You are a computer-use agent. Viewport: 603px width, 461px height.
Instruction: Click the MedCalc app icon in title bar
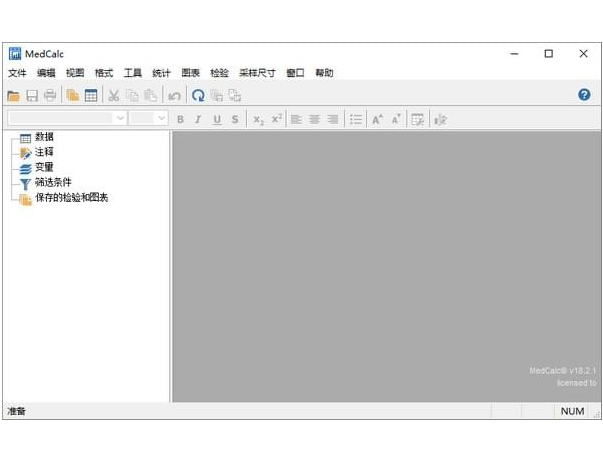(15, 54)
